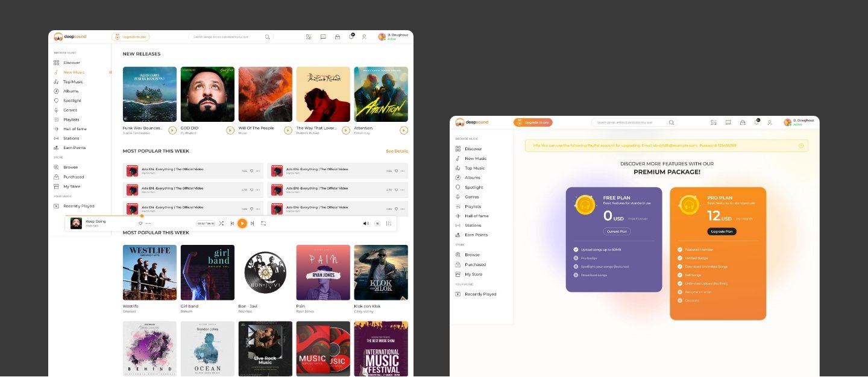Toggle repeat in the player bar
The height and width of the screenshot is (377, 868).
(x=263, y=223)
